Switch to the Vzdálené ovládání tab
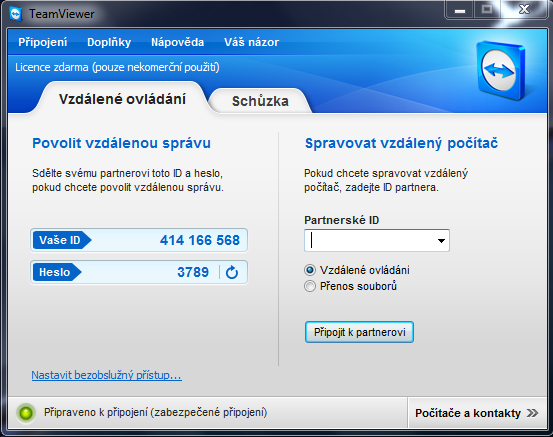 (x=122, y=99)
